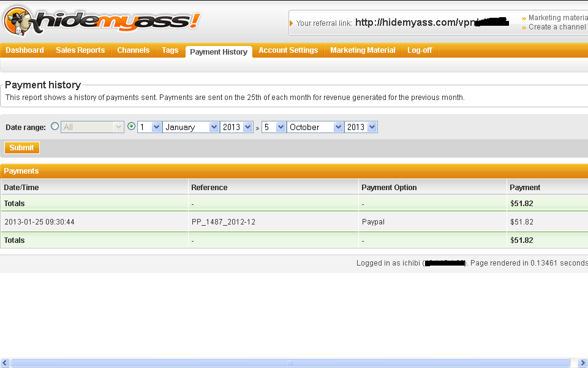588x368 pixels.
Task: Open the Account Settings tab
Action: coord(288,50)
